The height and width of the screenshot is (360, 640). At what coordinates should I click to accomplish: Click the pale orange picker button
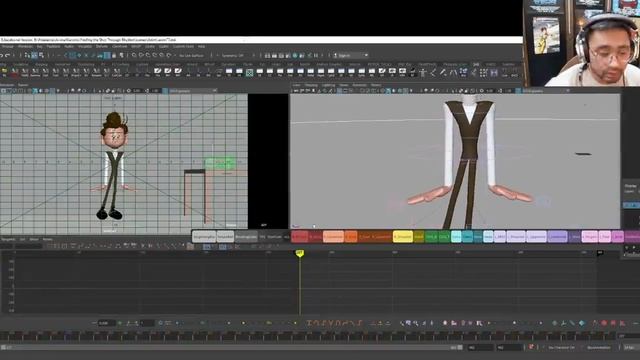[333, 237]
